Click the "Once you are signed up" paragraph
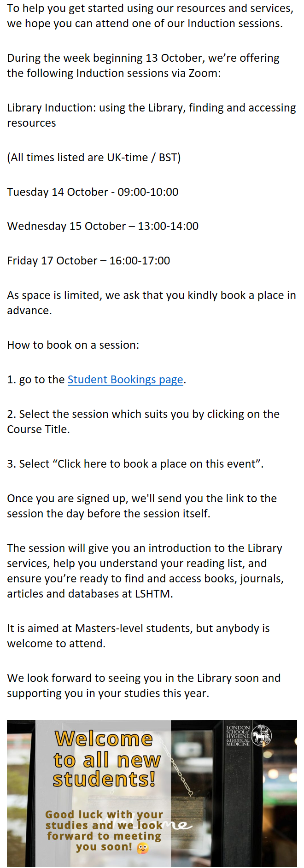The width and height of the screenshot is (304, 868). [142, 506]
